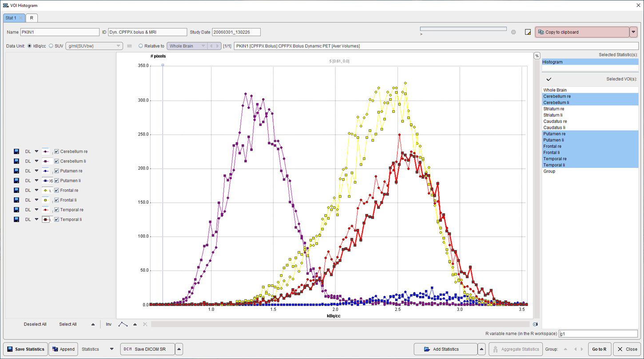Click the yellow-cornered note icon
This screenshot has height=359, width=644.
click(528, 32)
